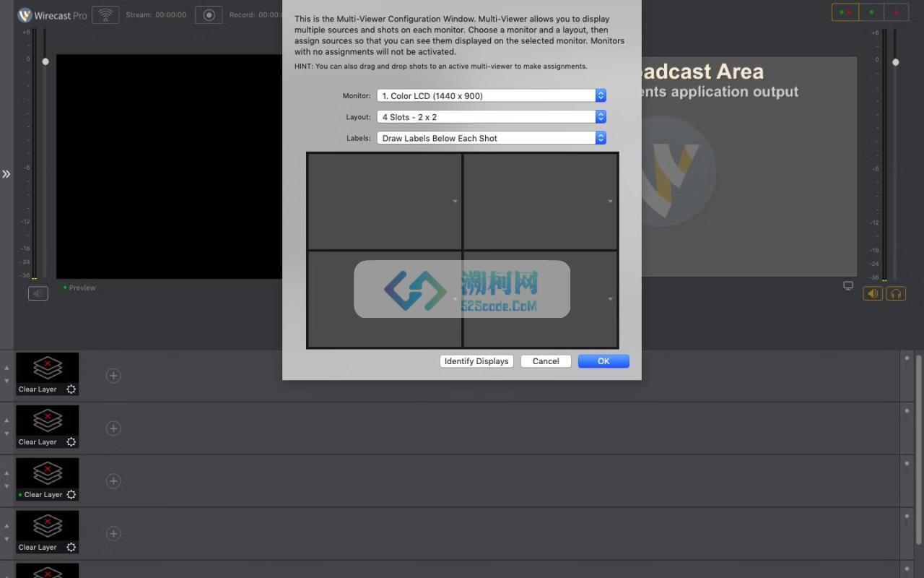924x578 pixels.
Task: Move the fourth layer up with arrow
Action: (x=6, y=526)
